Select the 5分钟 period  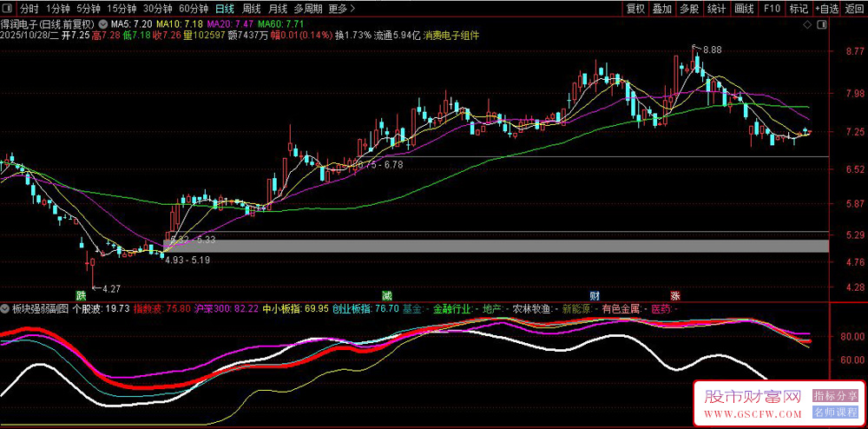coord(88,9)
